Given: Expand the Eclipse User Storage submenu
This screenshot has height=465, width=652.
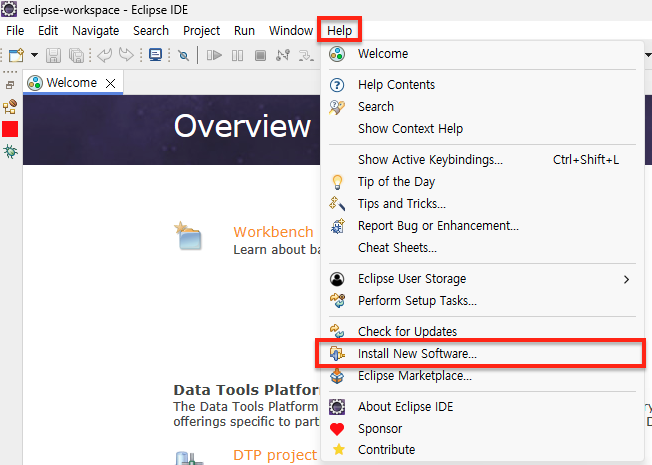Looking at the screenshot, I should coord(482,279).
